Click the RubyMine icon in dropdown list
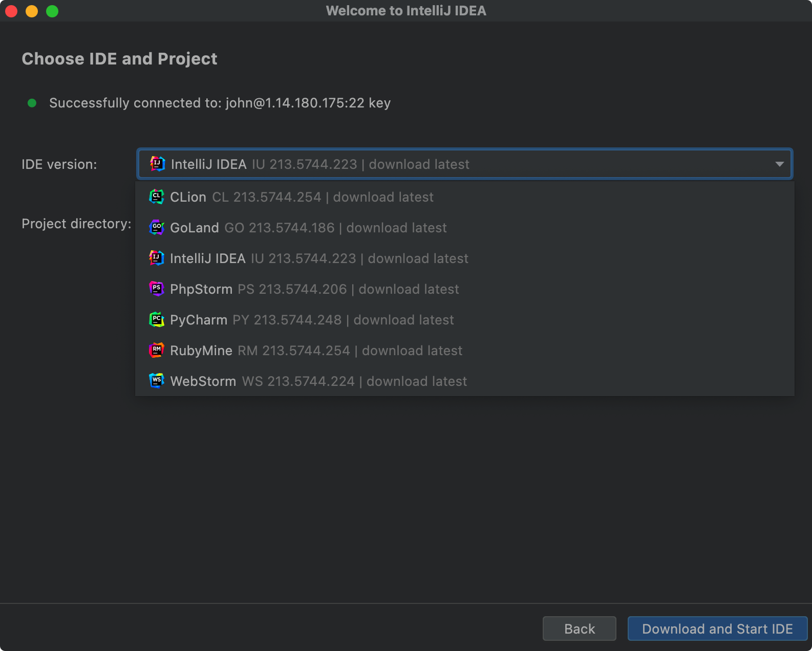 157,350
